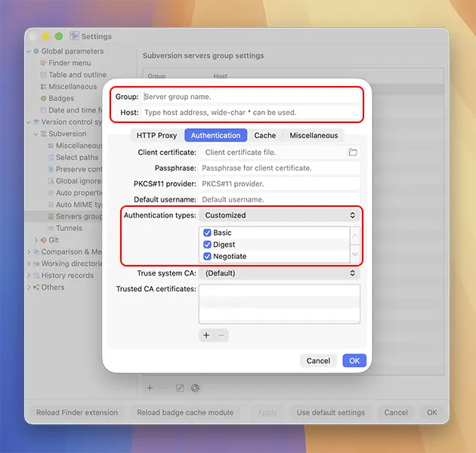Expand the Others tree node

point(29,288)
